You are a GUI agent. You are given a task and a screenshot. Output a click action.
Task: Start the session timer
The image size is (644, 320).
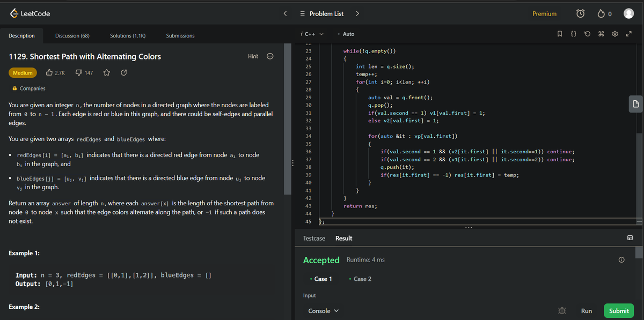point(580,13)
